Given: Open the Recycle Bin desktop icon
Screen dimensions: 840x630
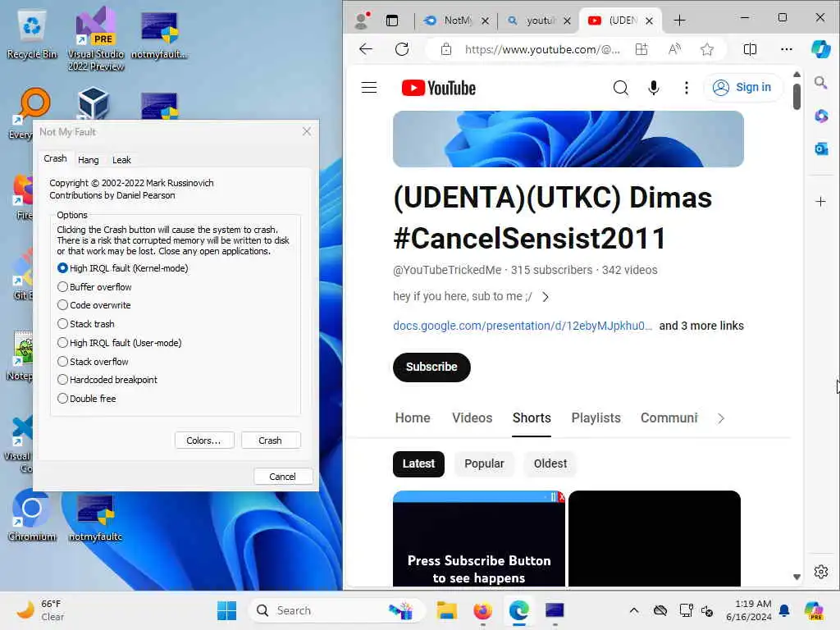Looking at the screenshot, I should click(x=32, y=34).
